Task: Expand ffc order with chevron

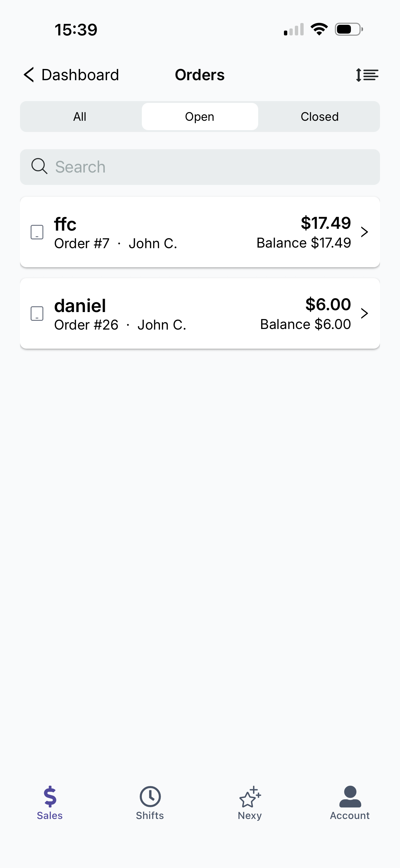Action: (364, 232)
